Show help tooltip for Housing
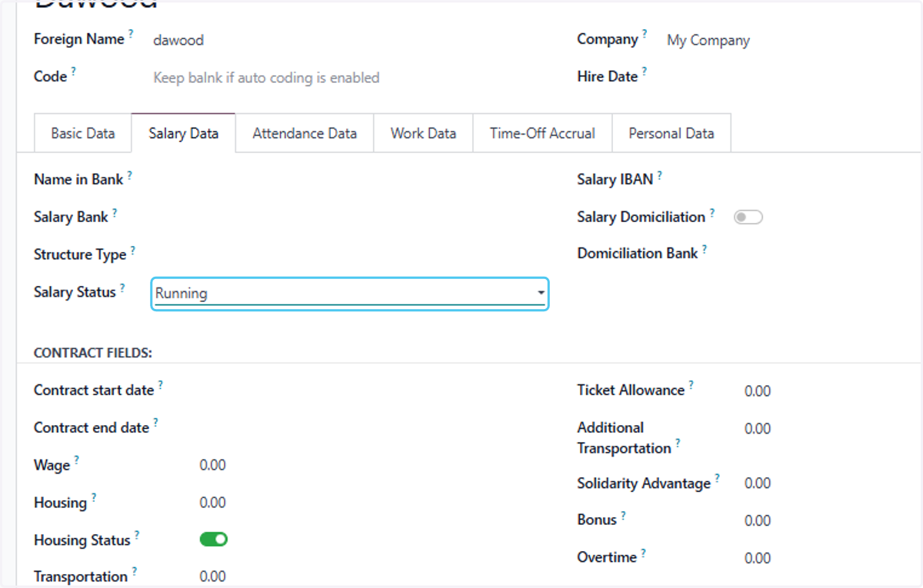This screenshot has height=588, width=923. click(93, 497)
